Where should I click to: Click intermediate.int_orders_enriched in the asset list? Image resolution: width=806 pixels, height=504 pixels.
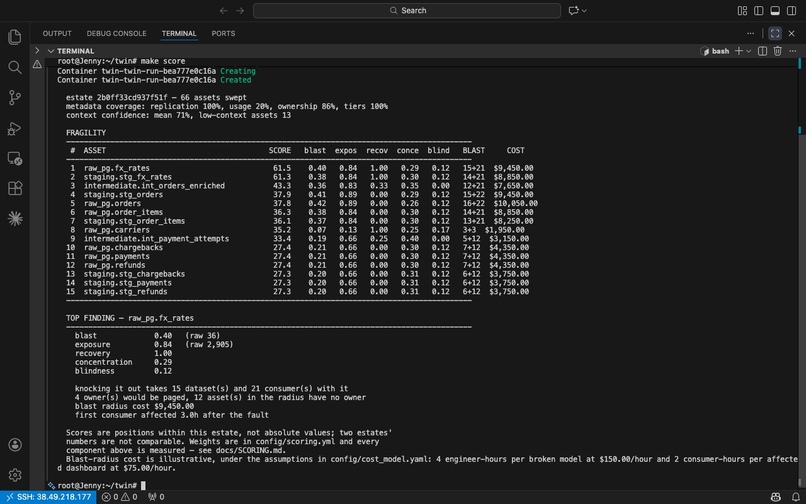click(154, 186)
